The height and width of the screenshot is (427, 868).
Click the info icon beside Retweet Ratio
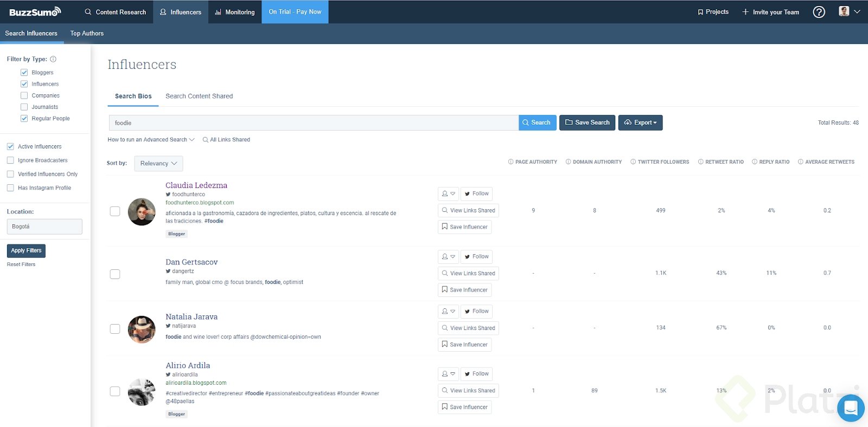point(700,162)
